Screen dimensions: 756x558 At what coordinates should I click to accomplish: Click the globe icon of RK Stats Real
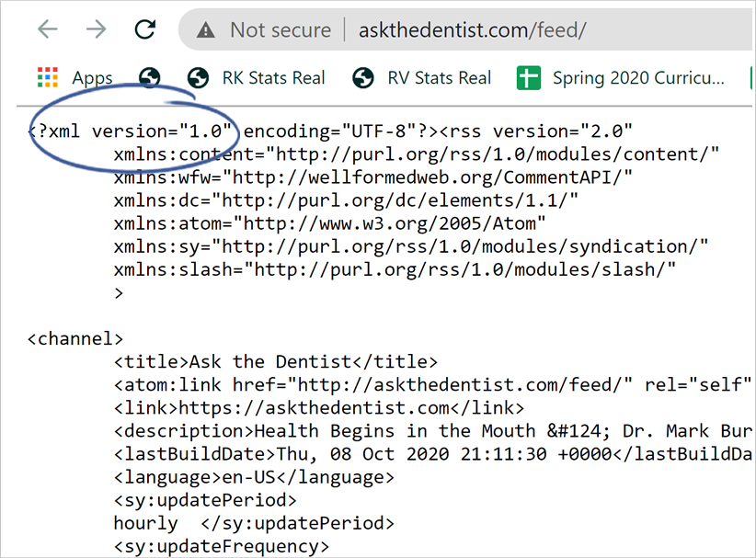coord(198,78)
